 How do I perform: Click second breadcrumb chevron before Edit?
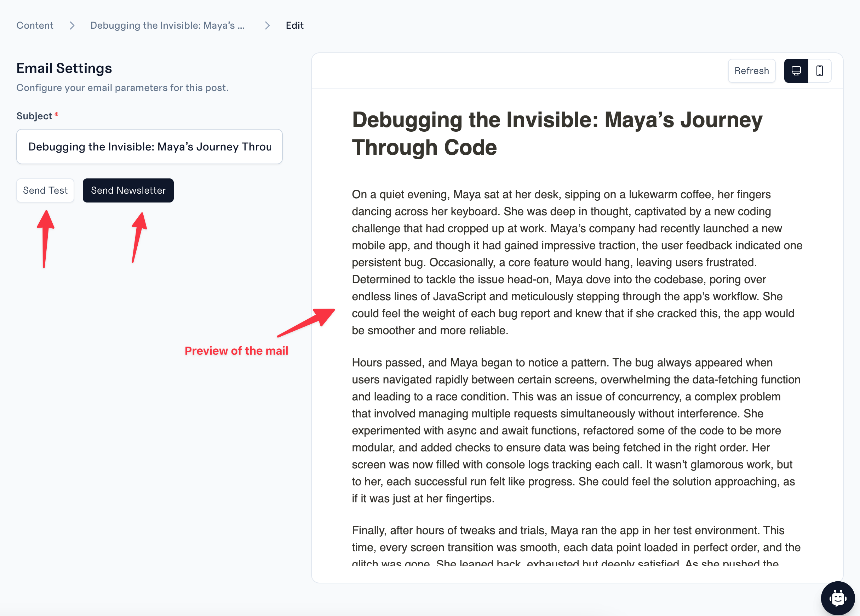267,25
